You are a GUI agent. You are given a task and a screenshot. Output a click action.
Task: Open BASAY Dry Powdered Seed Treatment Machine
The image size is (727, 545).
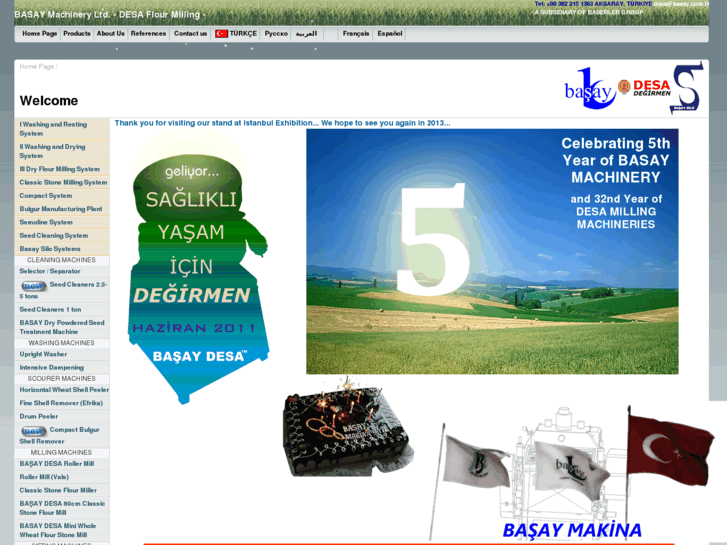[x=62, y=327]
